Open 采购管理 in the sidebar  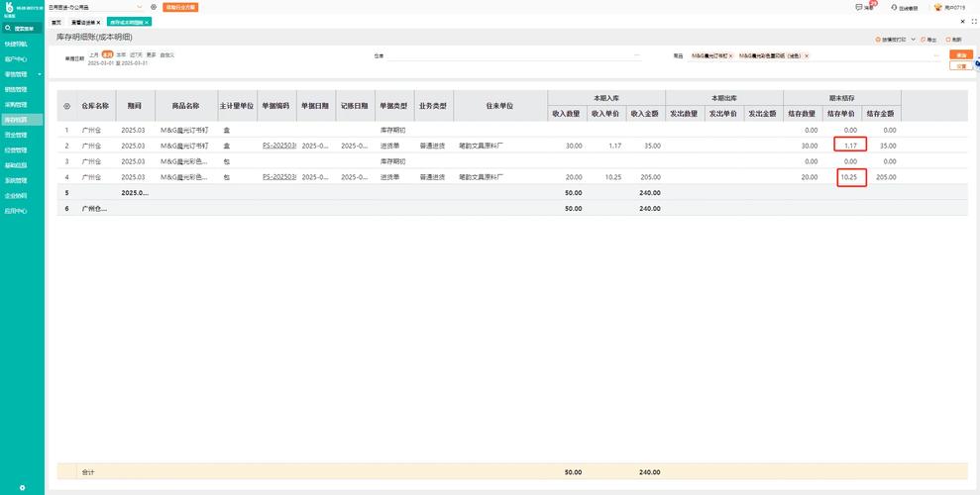pos(16,105)
